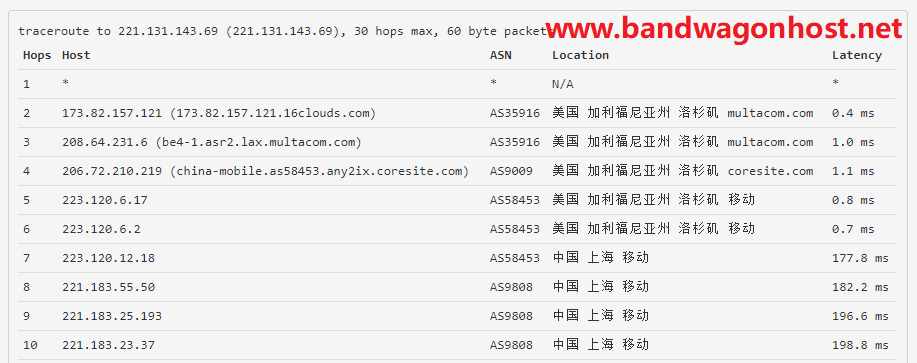Click the 177.8 ms latency value
The height and width of the screenshot is (363, 917).
tap(860, 258)
